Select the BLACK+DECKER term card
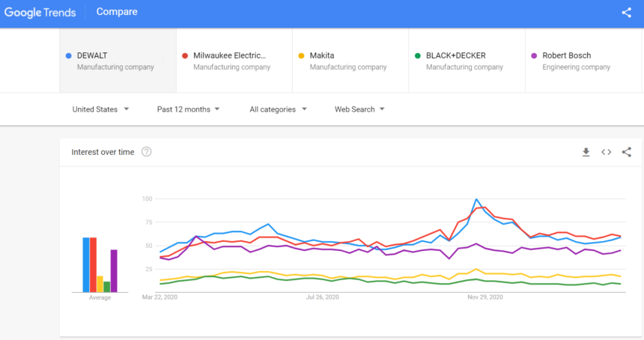 click(467, 61)
